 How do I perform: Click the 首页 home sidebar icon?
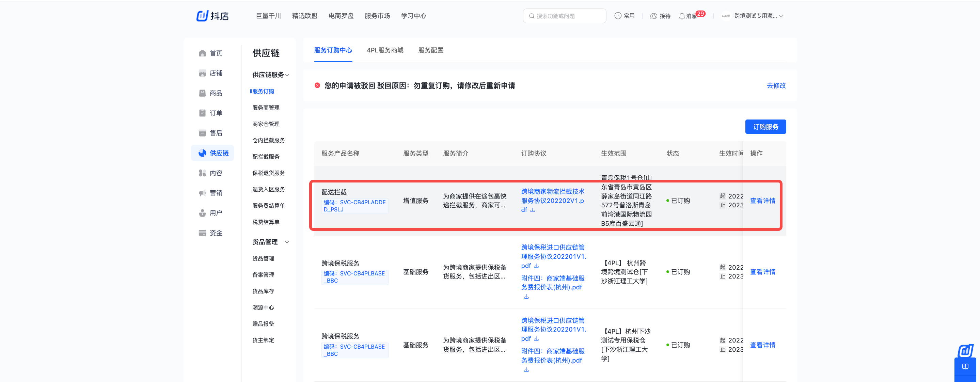[202, 53]
